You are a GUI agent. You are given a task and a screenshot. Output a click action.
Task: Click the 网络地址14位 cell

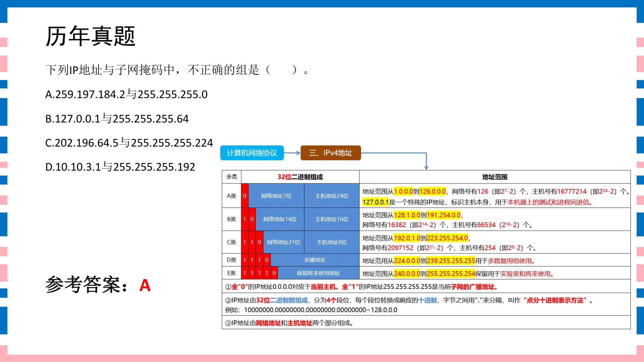pos(280,219)
